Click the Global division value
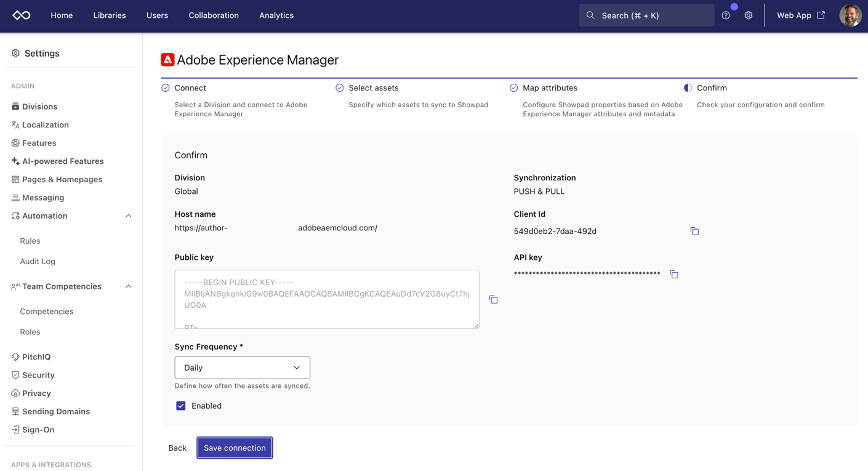Image resolution: width=868 pixels, height=471 pixels. (x=187, y=191)
